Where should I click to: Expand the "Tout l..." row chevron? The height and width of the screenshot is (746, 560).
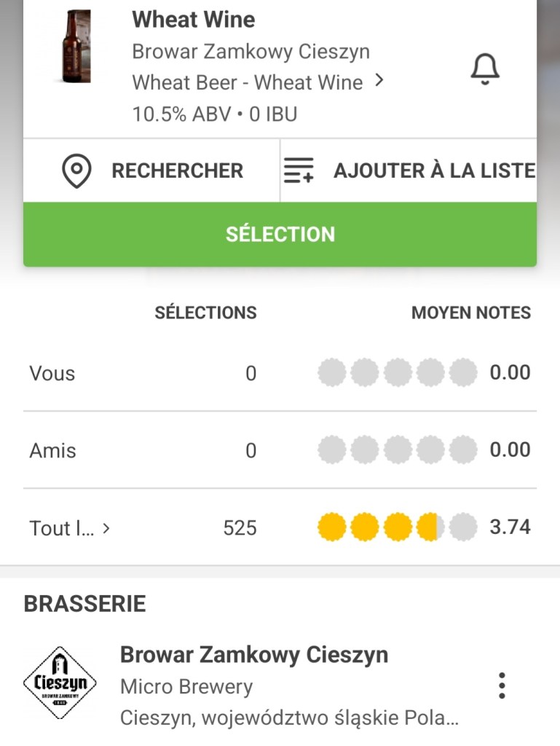click(106, 528)
